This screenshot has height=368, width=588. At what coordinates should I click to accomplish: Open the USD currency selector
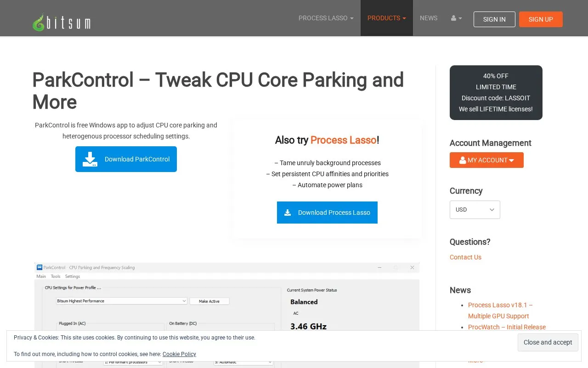[475, 210]
